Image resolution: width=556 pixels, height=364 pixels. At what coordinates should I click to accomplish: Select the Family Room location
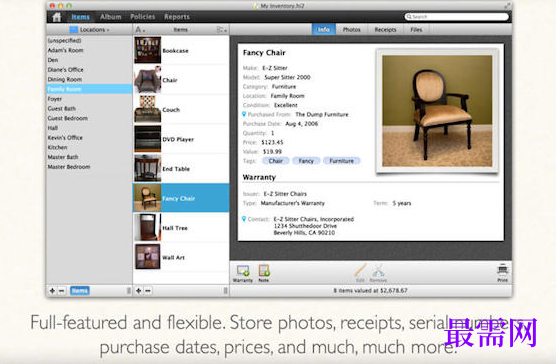(x=89, y=89)
